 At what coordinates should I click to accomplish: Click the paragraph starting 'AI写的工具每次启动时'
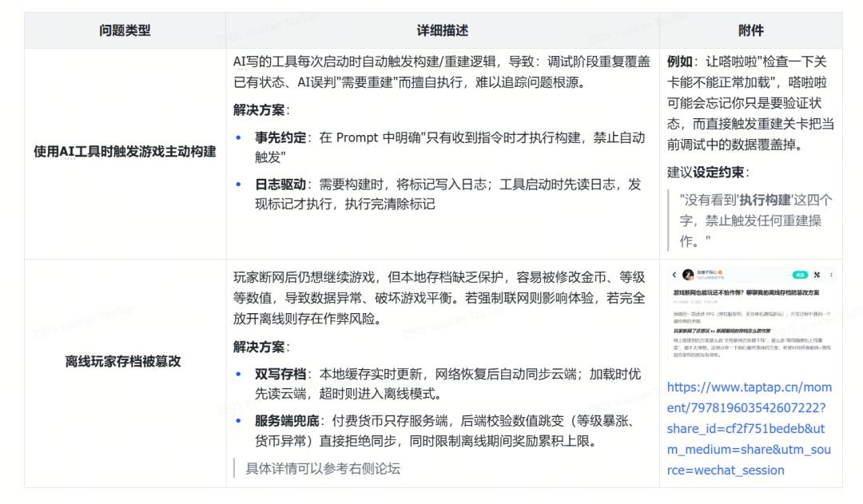441,72
